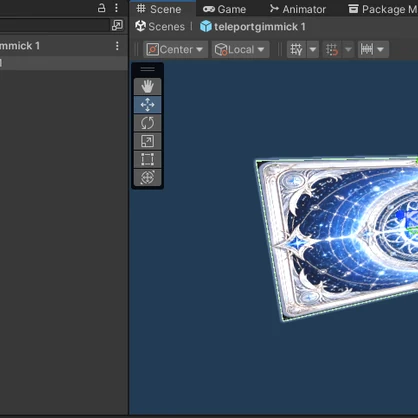This screenshot has height=418, width=418.
Task: Toggle grid snapping button
Action: click(x=296, y=50)
